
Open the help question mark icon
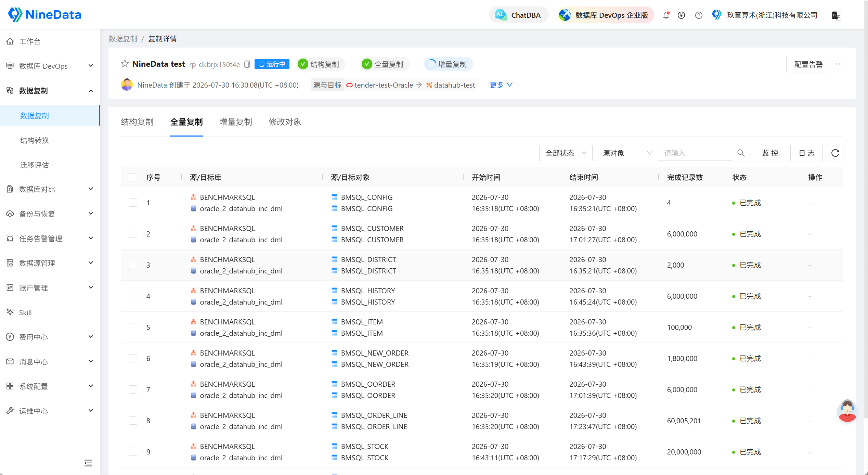tap(699, 15)
